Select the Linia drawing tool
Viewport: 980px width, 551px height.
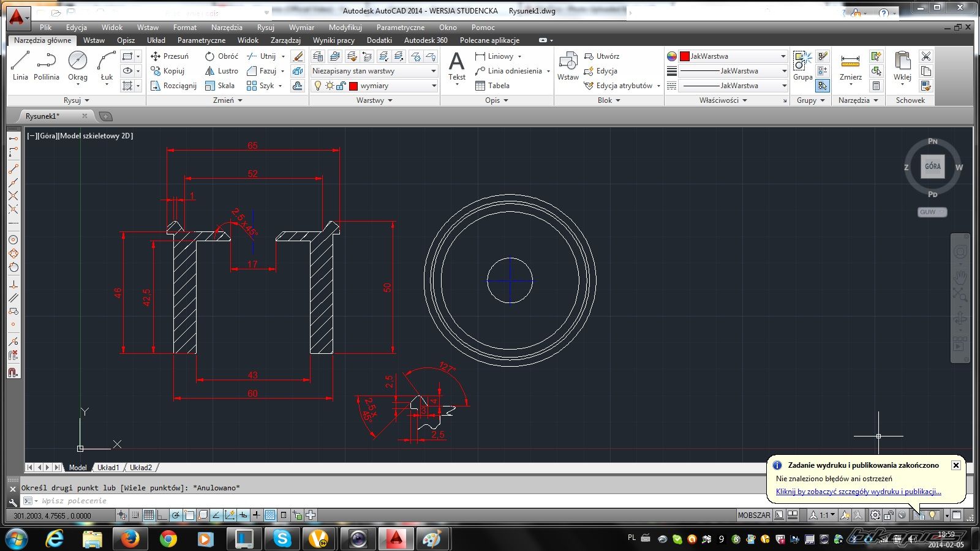click(x=20, y=66)
